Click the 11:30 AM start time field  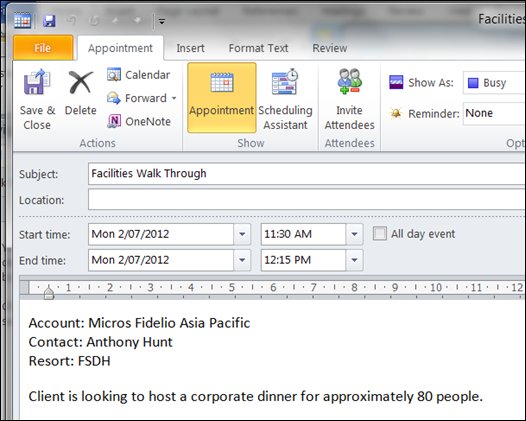303,234
